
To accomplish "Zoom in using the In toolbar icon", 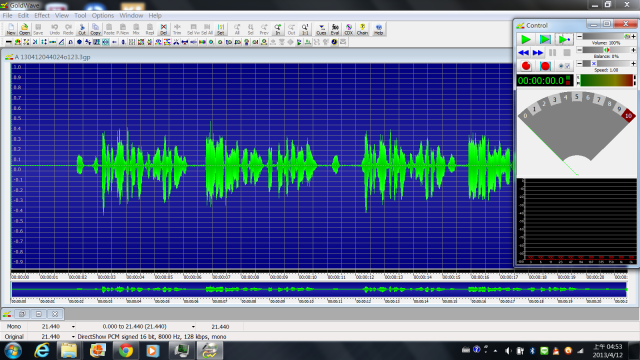I will coord(278,29).
